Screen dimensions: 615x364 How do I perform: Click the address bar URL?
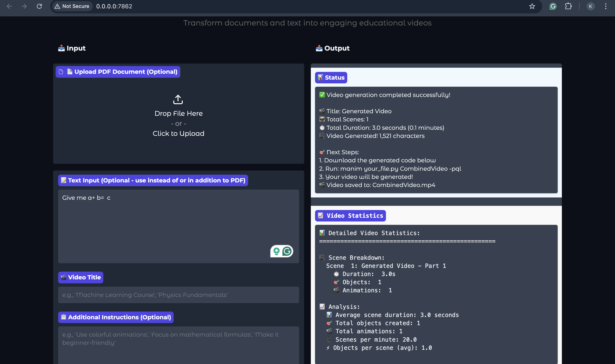tap(114, 6)
